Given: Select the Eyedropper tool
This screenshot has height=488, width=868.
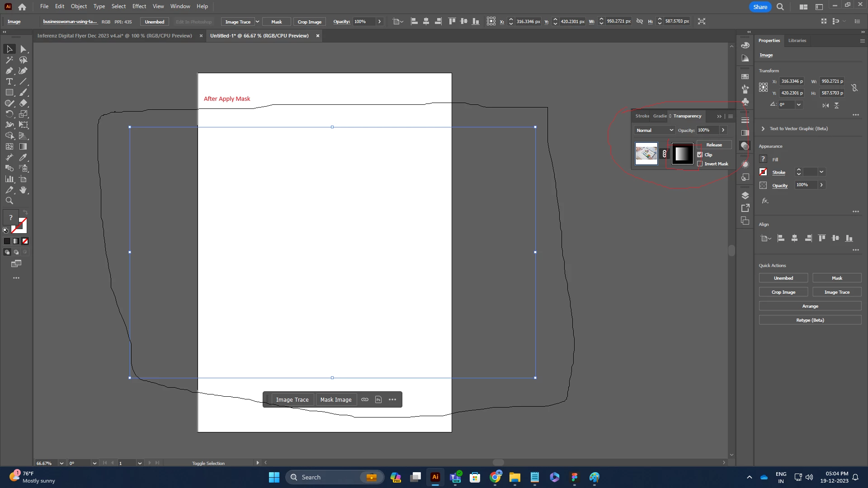Looking at the screenshot, I should pyautogui.click(x=24, y=157).
